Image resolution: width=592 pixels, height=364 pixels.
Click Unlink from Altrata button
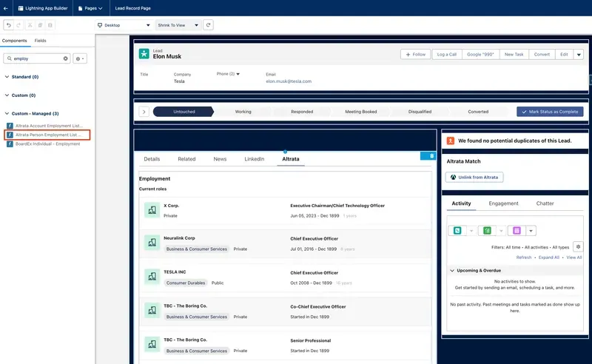coord(474,177)
